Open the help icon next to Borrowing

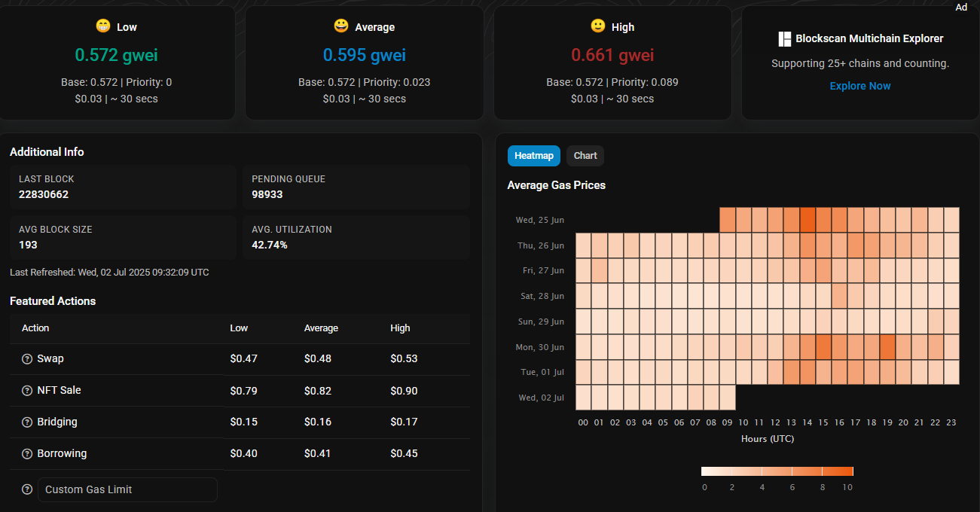pos(27,454)
